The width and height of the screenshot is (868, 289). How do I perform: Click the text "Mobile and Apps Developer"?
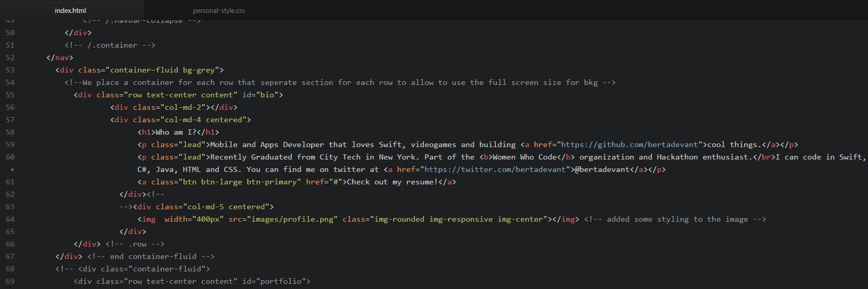click(x=267, y=144)
